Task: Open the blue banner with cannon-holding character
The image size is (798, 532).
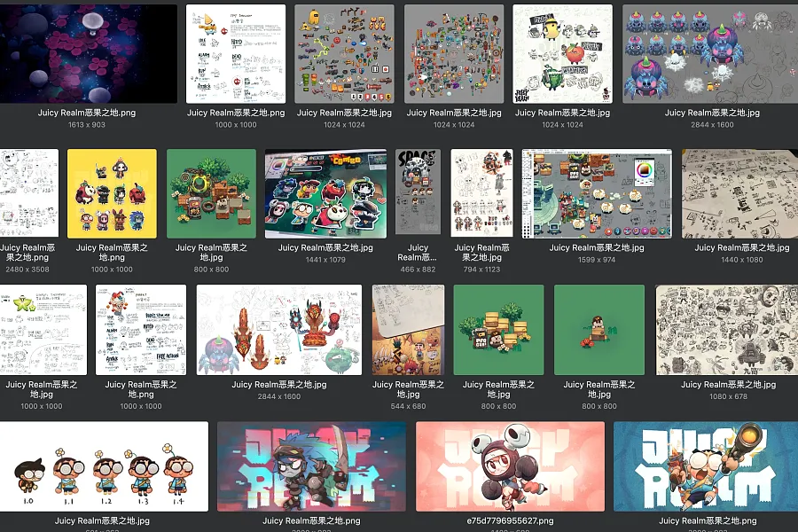Action: click(706, 466)
